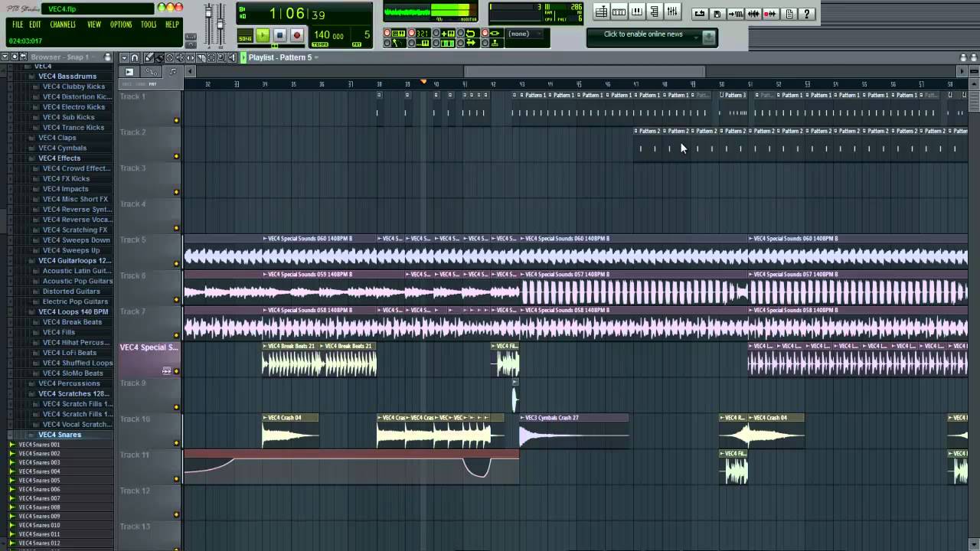The image size is (980, 551).
Task: Open the Mixer from shortcut toolbar
Action: click(672, 11)
